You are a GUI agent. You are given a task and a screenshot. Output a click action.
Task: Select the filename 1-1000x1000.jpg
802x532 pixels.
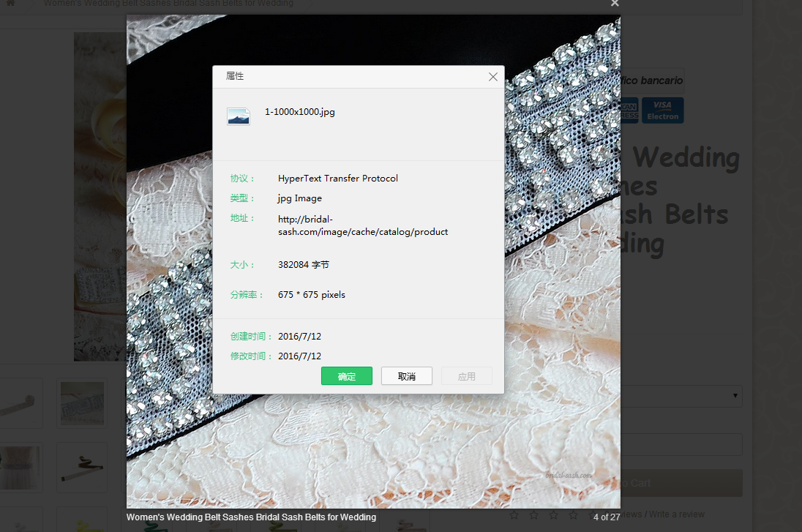300,111
